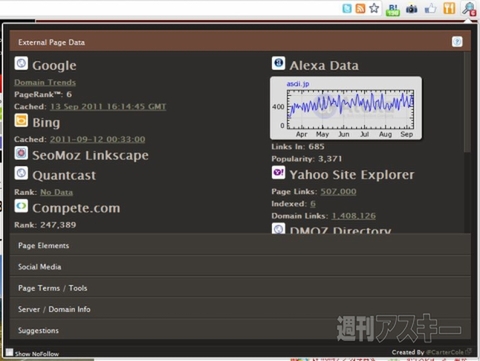The image size is (480, 361).
Task: Click the Alexa Data icon
Action: point(278,63)
